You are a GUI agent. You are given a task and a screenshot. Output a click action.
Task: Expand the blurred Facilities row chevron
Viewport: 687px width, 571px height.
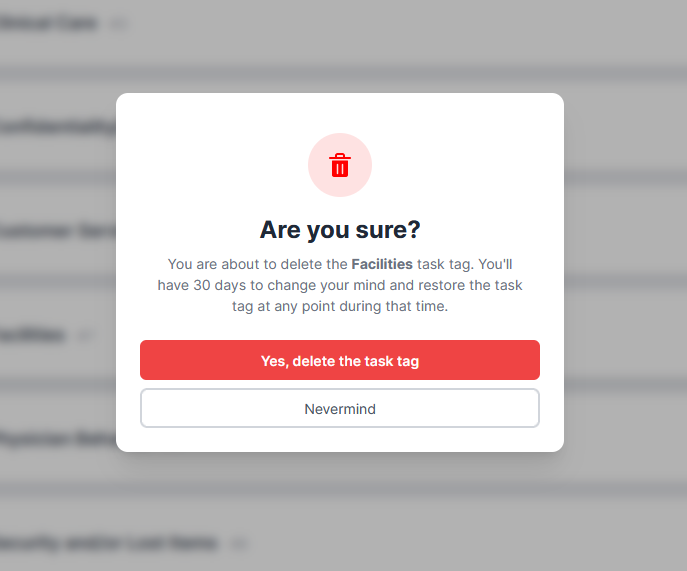tap(85, 336)
